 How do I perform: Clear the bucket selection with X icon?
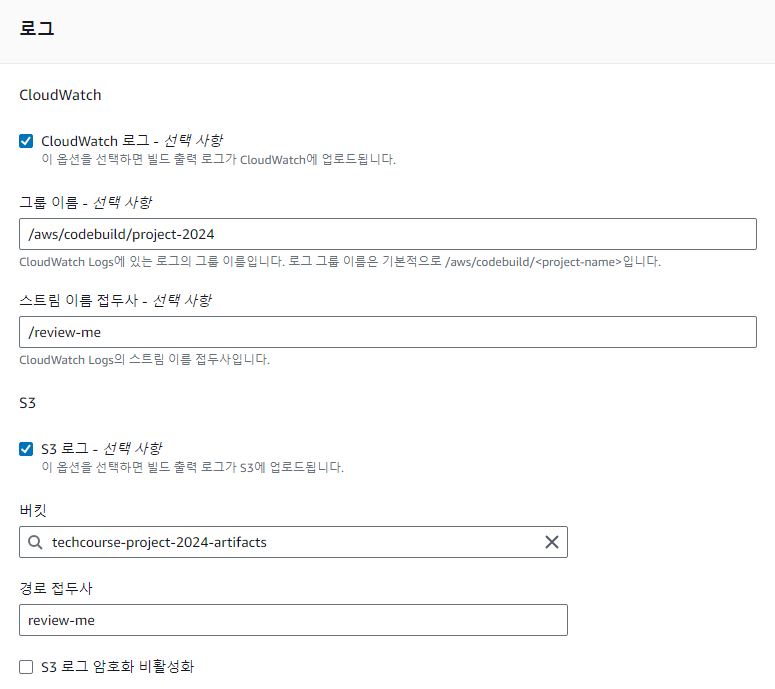[552, 542]
